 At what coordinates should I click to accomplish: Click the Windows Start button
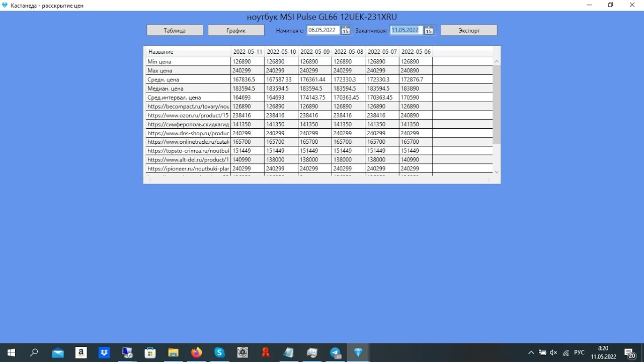[11, 353]
